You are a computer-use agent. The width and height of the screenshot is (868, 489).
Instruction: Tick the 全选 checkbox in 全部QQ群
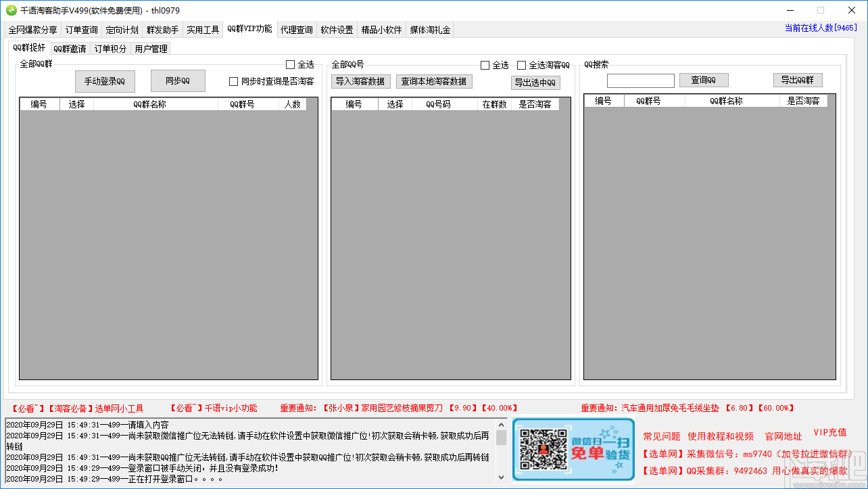(x=291, y=65)
